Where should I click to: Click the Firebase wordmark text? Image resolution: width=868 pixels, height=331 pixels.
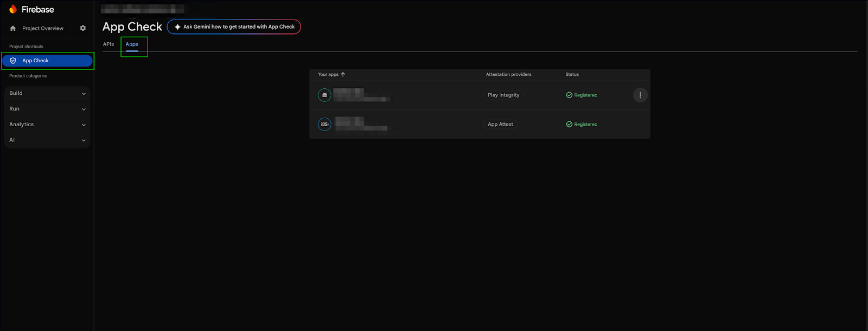(x=38, y=9)
